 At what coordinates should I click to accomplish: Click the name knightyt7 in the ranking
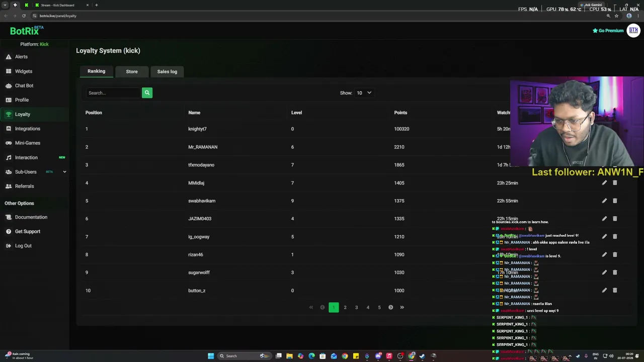point(197,129)
